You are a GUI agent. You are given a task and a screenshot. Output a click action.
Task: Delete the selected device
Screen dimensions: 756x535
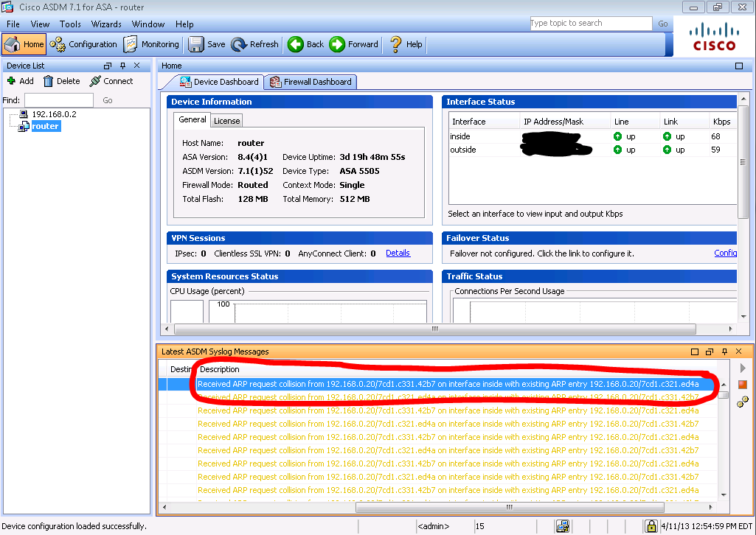tap(62, 81)
